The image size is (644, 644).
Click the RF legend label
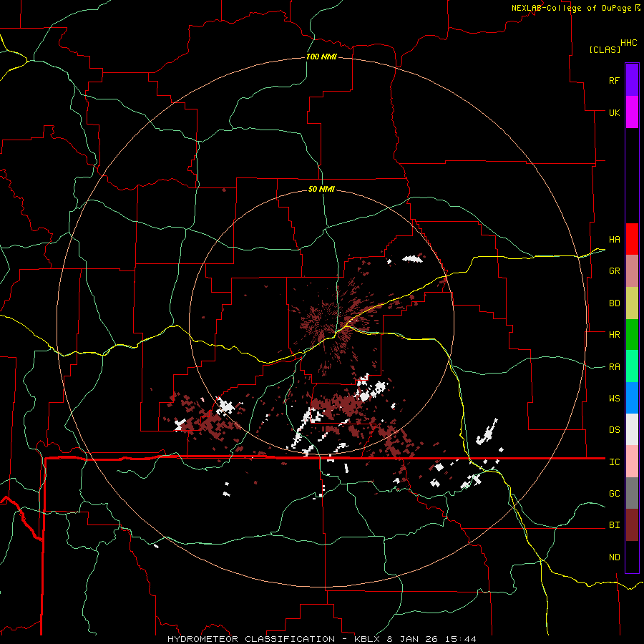point(614,80)
